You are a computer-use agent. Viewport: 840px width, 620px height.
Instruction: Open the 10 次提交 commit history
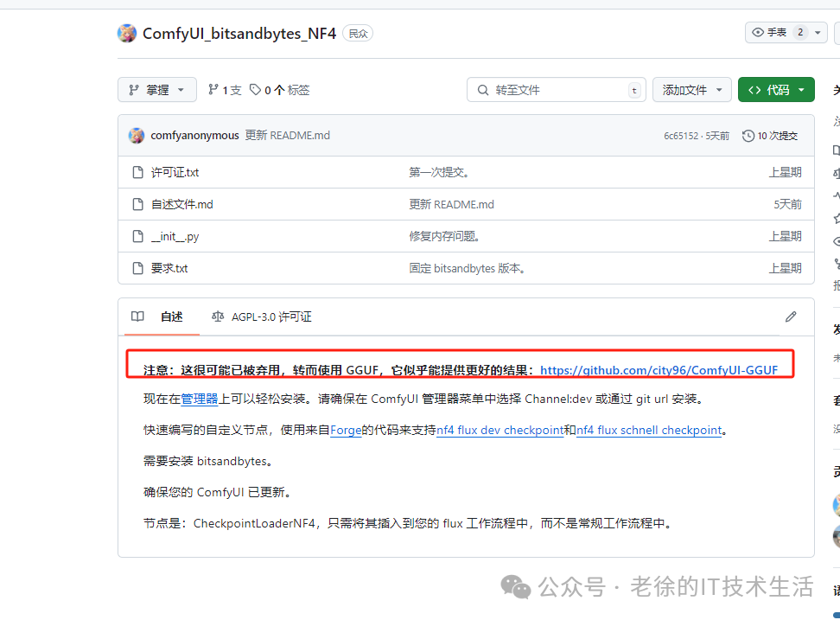(770, 136)
